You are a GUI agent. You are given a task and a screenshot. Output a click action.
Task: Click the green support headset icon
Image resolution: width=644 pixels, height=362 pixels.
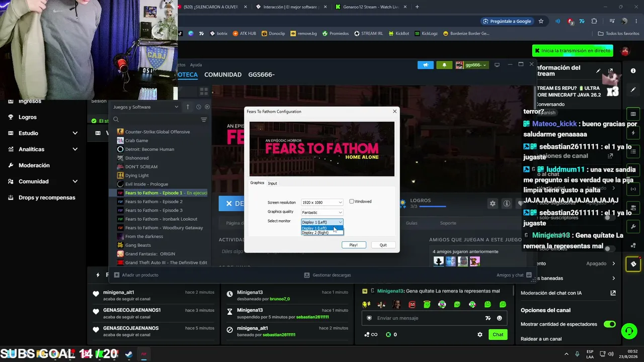click(629, 331)
